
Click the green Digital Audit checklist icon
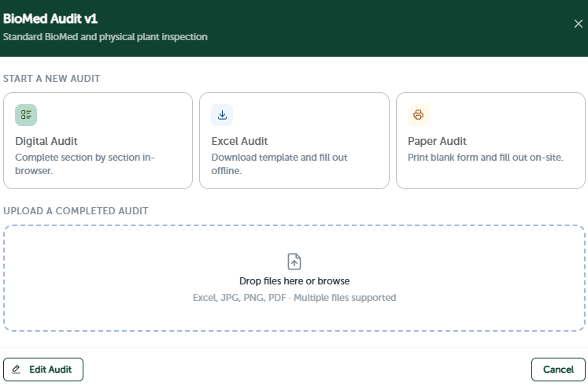pos(26,115)
